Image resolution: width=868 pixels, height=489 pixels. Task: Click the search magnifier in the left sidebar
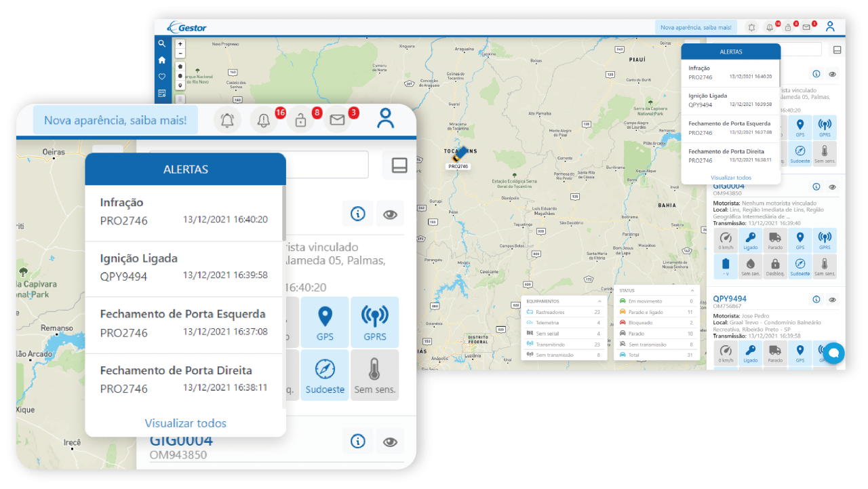click(x=161, y=43)
